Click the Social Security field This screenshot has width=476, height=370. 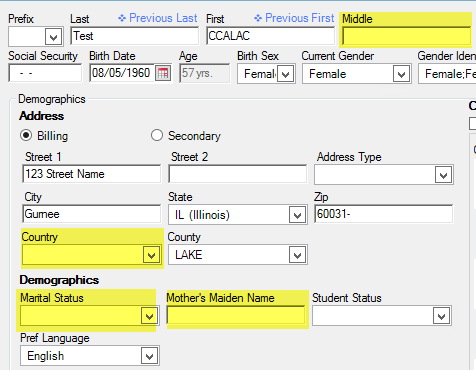tap(45, 73)
